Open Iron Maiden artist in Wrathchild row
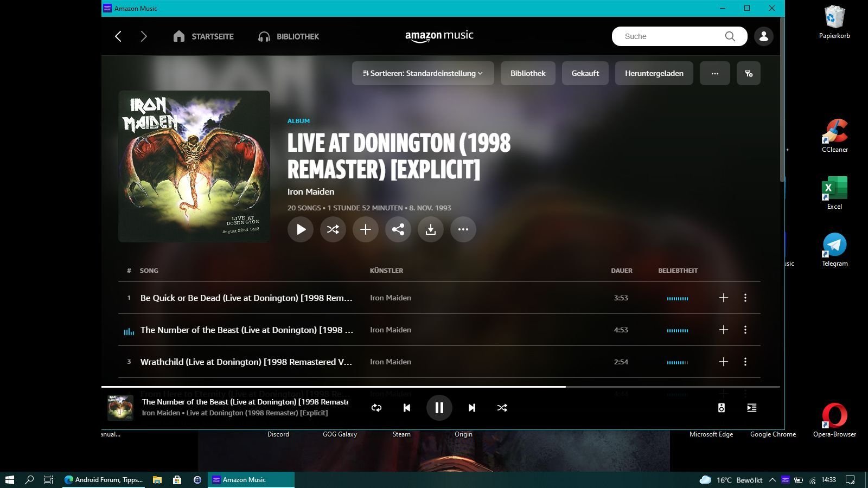Viewport: 868px width, 488px height. click(391, 362)
